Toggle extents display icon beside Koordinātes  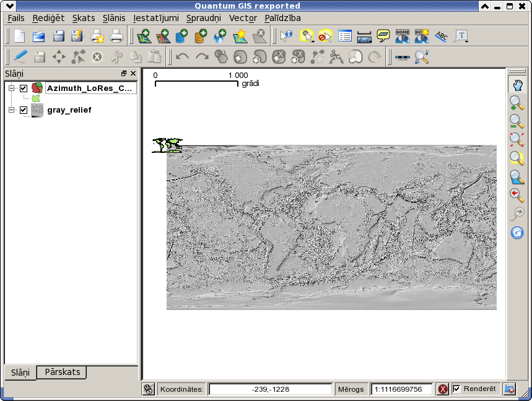148,389
